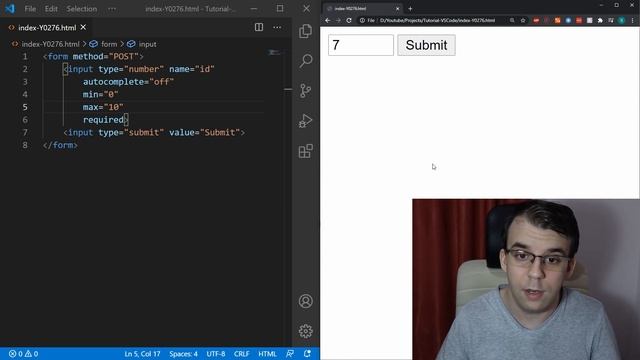Close the index-Y0276.html editor tab
The height and width of the screenshot is (360, 640).
coord(83,27)
